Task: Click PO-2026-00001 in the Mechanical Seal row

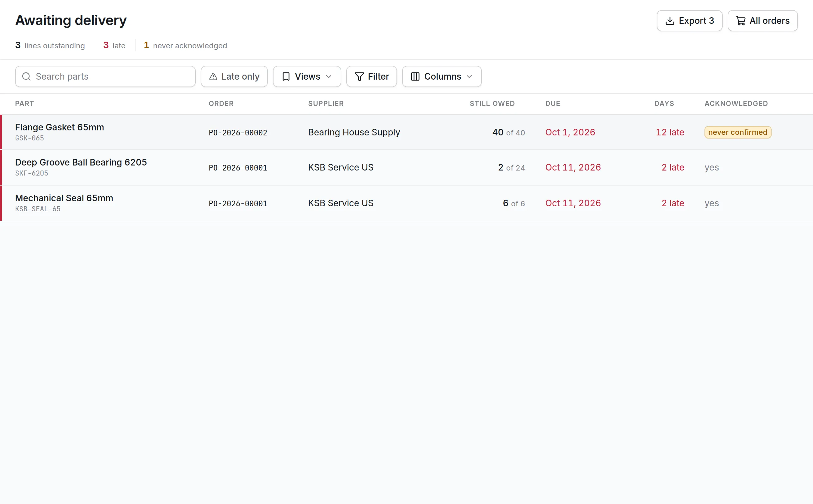Action: coord(238,203)
